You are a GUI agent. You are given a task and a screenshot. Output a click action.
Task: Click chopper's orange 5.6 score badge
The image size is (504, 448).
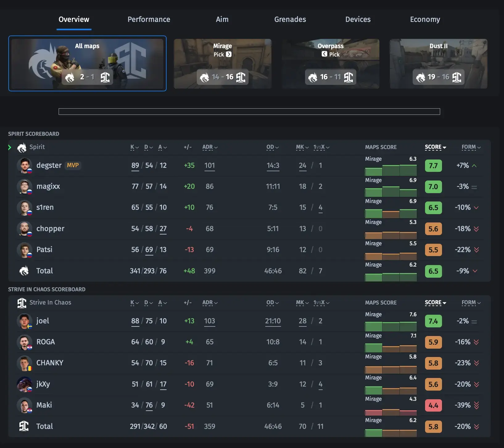pyautogui.click(x=433, y=229)
